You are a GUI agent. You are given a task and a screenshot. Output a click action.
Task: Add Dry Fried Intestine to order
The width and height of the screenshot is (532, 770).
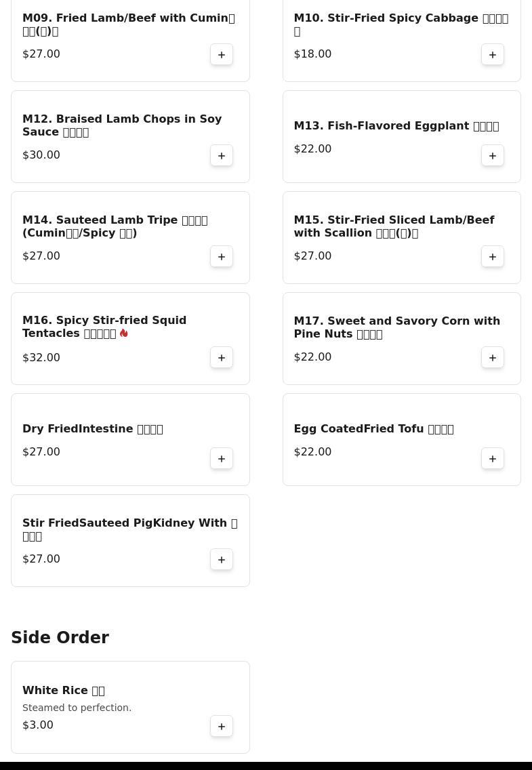click(x=222, y=458)
